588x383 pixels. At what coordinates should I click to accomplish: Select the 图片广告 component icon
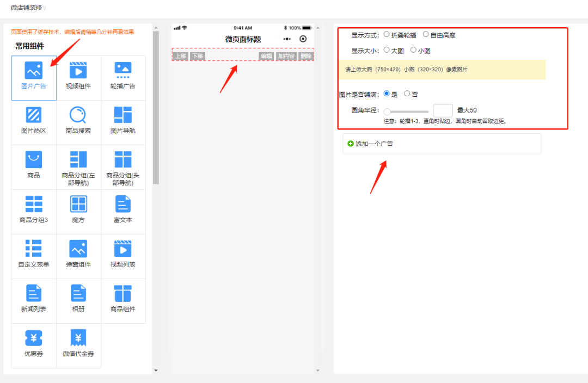click(x=34, y=71)
